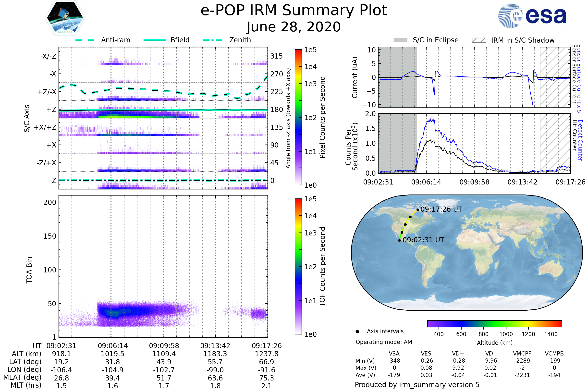Click the ESA logo
The height and width of the screenshot is (392, 588).
point(532,16)
